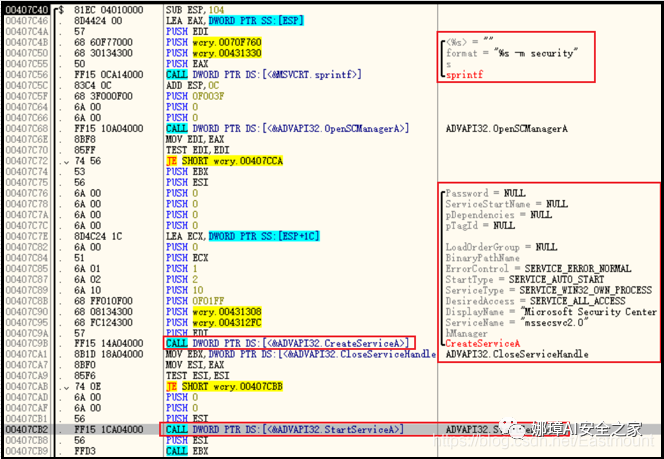Viewport: 664px width, 459px height.
Task: Click ErrorControl = SERVICE_ERROR_NORMAL comment
Action: click(x=539, y=268)
